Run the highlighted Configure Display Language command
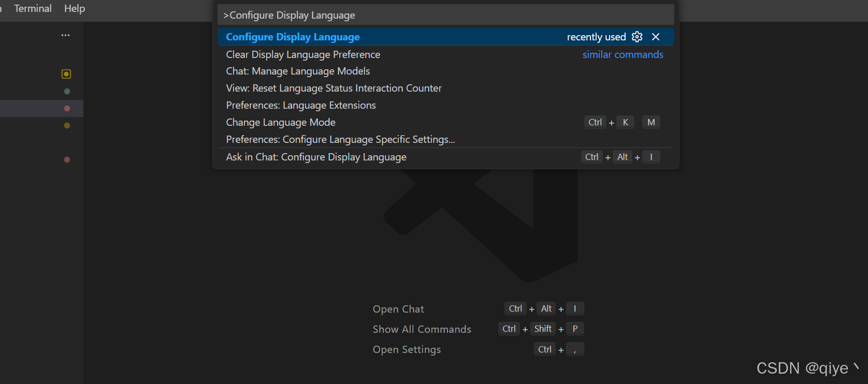The height and width of the screenshot is (384, 868). point(446,37)
